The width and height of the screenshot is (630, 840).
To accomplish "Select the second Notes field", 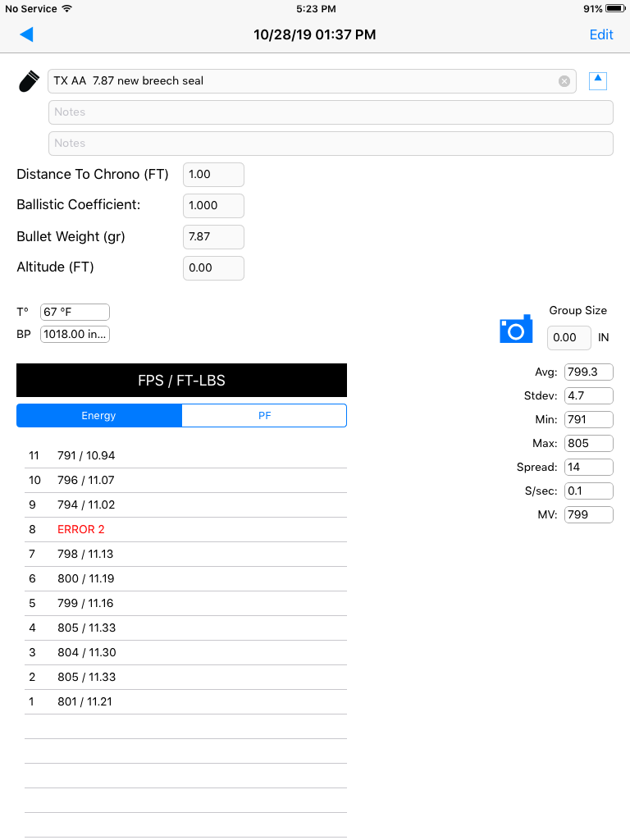I will (x=331, y=144).
